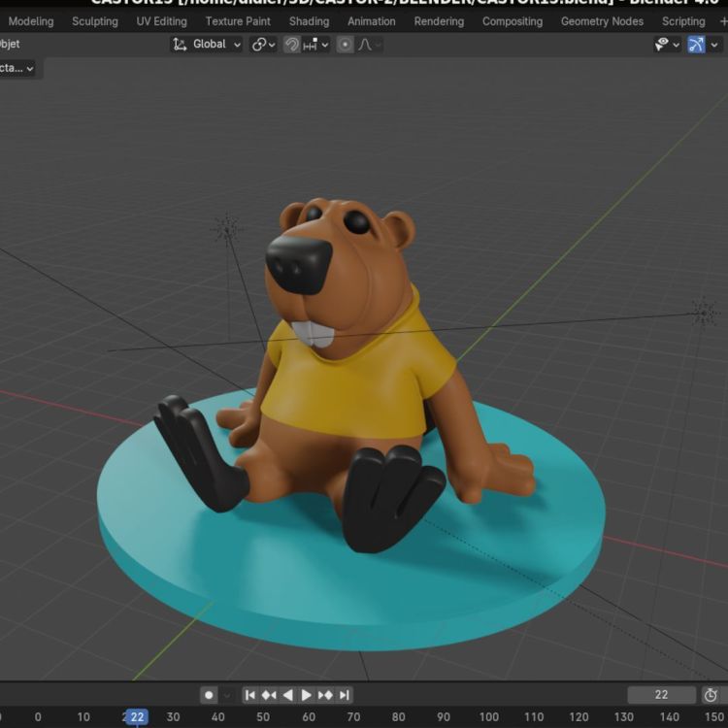Toggle viewport gizmos display
The image size is (728, 728).
[696, 45]
